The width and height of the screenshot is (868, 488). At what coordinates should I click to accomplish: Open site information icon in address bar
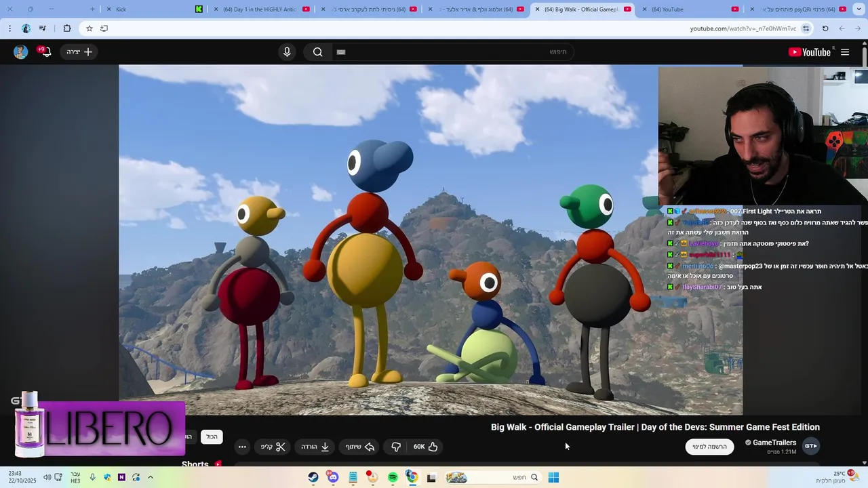click(x=806, y=28)
